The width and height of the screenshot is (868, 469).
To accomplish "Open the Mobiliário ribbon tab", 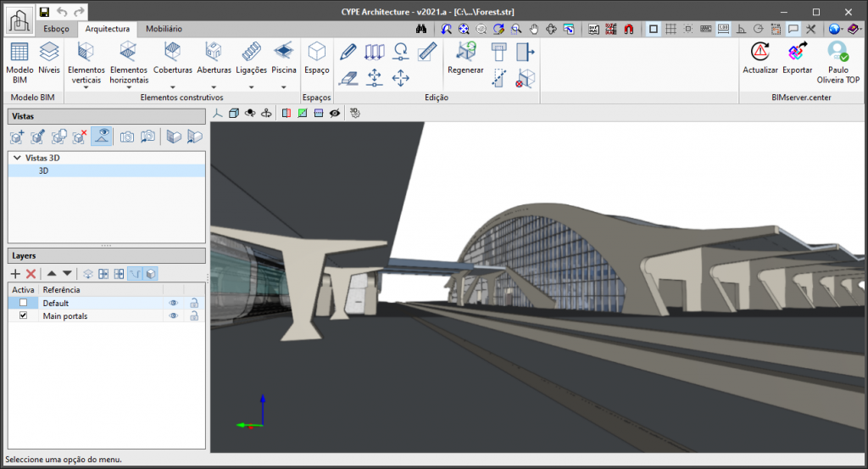I will 164,29.
